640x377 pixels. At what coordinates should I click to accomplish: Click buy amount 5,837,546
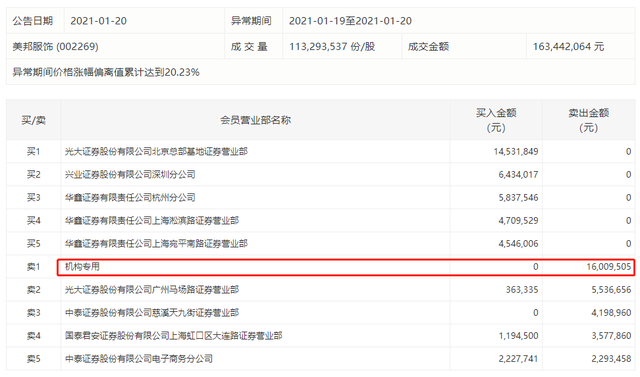pyautogui.click(x=518, y=197)
